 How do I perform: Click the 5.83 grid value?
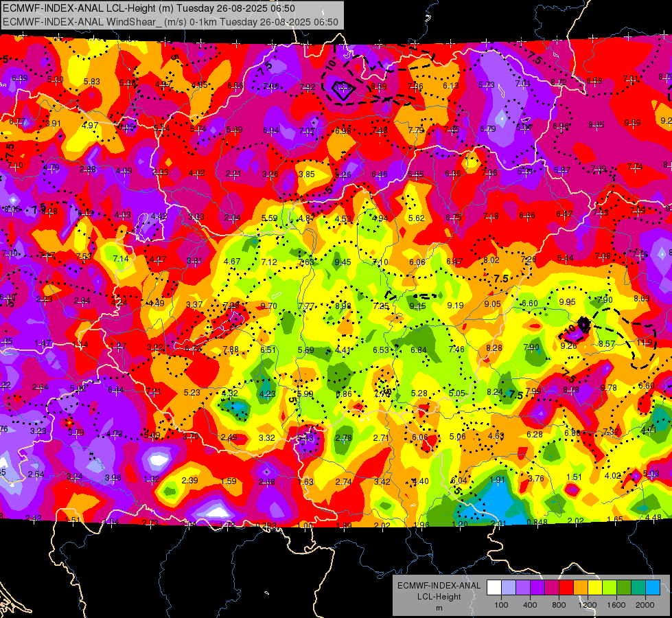click(92, 82)
